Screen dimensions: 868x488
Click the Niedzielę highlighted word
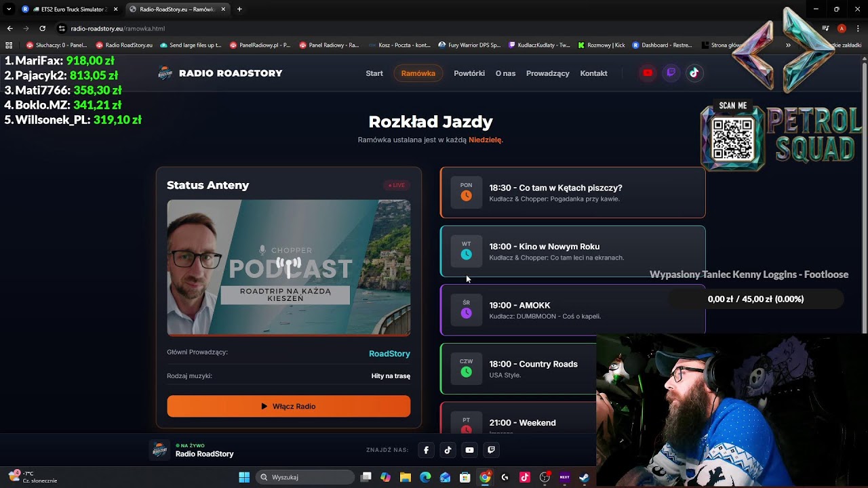point(485,140)
